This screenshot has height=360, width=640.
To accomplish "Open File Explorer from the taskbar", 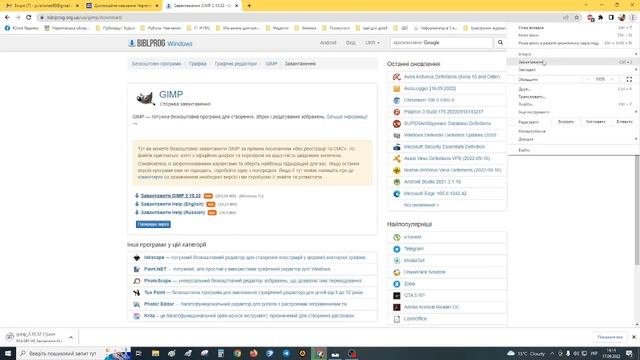I will (156, 353).
